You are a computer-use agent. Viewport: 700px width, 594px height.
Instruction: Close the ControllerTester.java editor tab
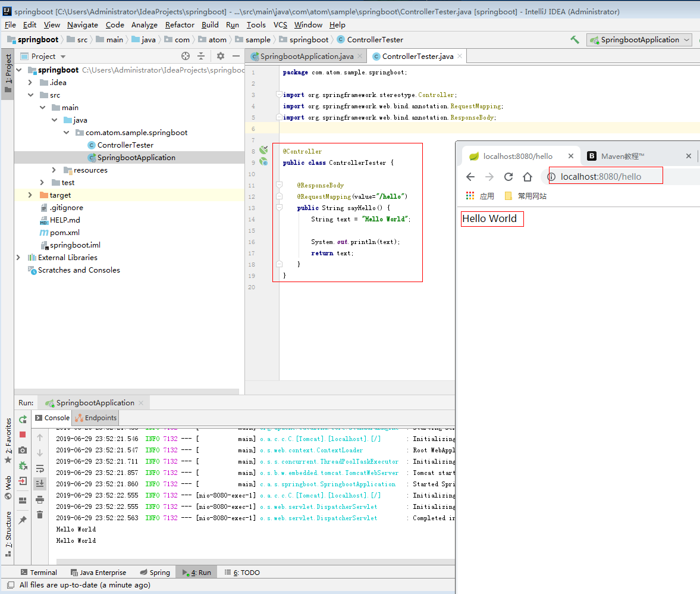[x=460, y=56]
